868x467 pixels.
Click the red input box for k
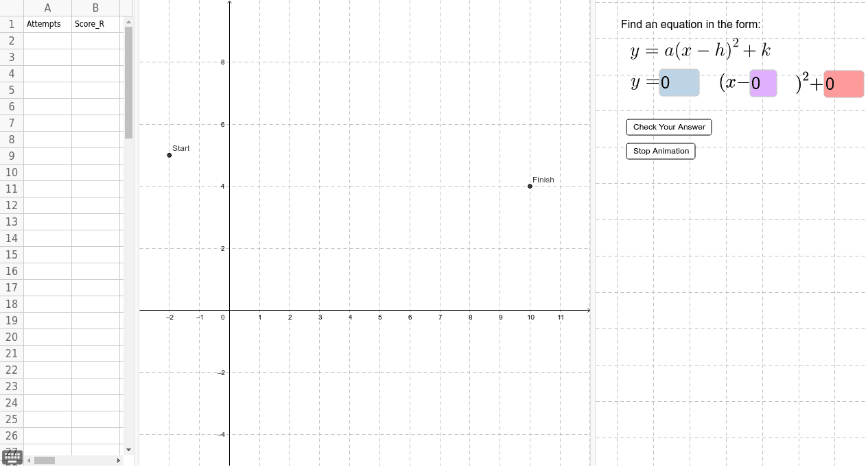pos(843,84)
